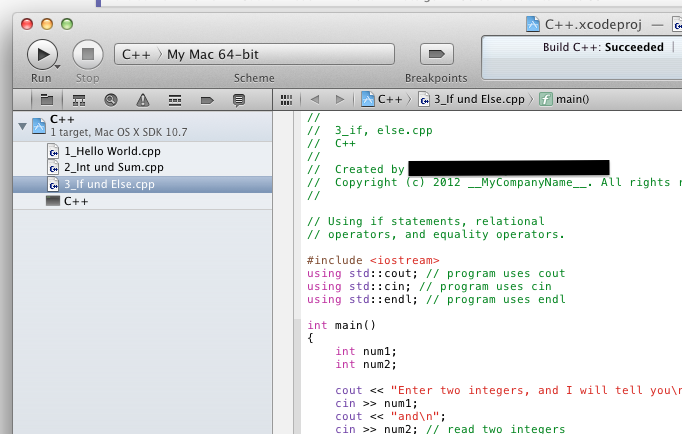Click the Stop button
Screen dimensions: 682x434
[88, 54]
